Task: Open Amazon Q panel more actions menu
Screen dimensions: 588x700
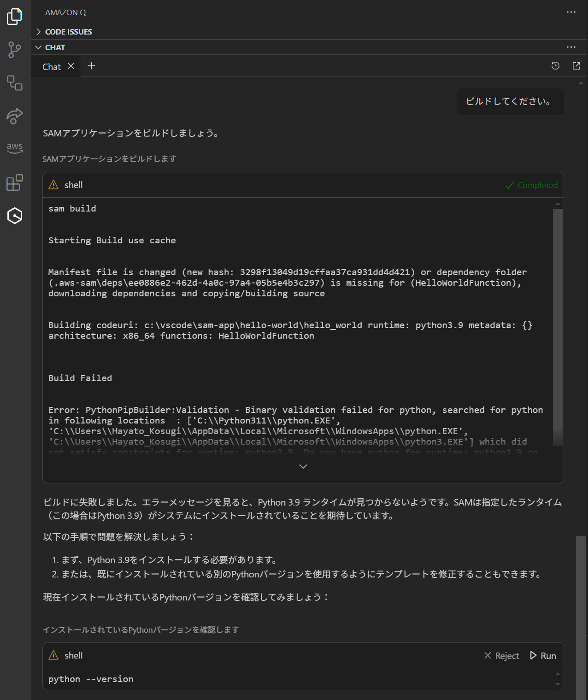Action: tap(571, 12)
